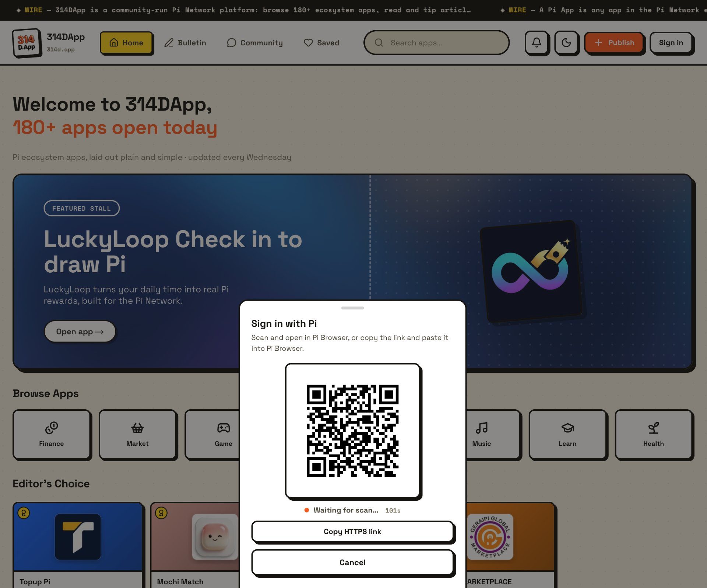The width and height of the screenshot is (707, 588).
Task: Copy the HTTPS link
Action: (352, 531)
